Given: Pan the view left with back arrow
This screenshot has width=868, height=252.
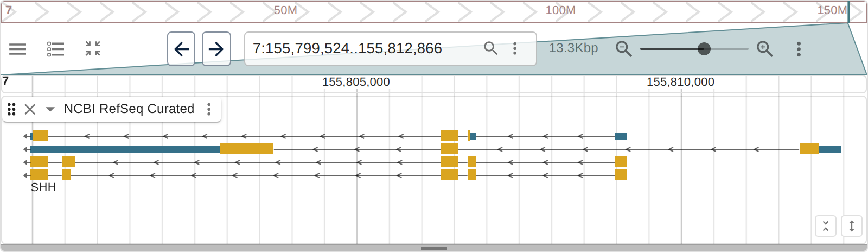Looking at the screenshot, I should tap(181, 49).
